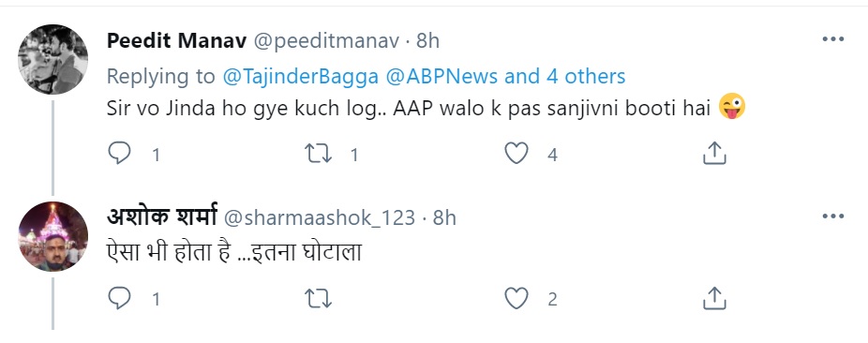Screen dimensions: 868x343
Task: Show the 'and 4 others' recipients
Action: click(x=564, y=76)
